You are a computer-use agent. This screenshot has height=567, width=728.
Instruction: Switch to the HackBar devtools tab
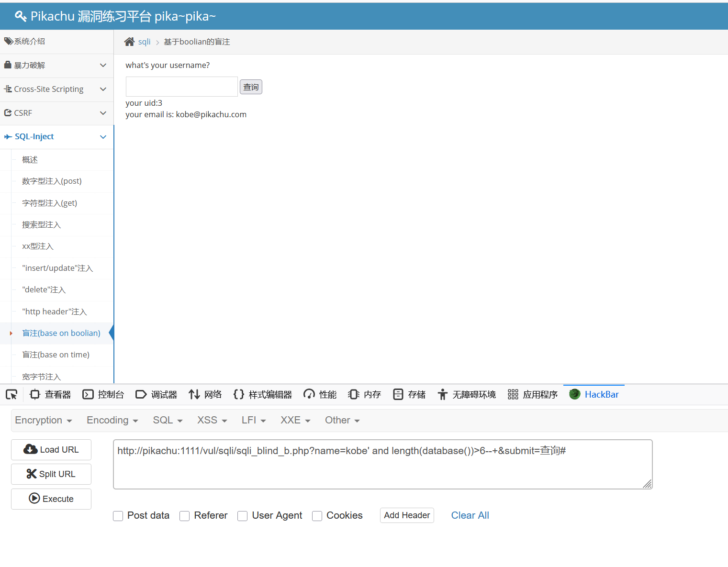pyautogui.click(x=594, y=394)
